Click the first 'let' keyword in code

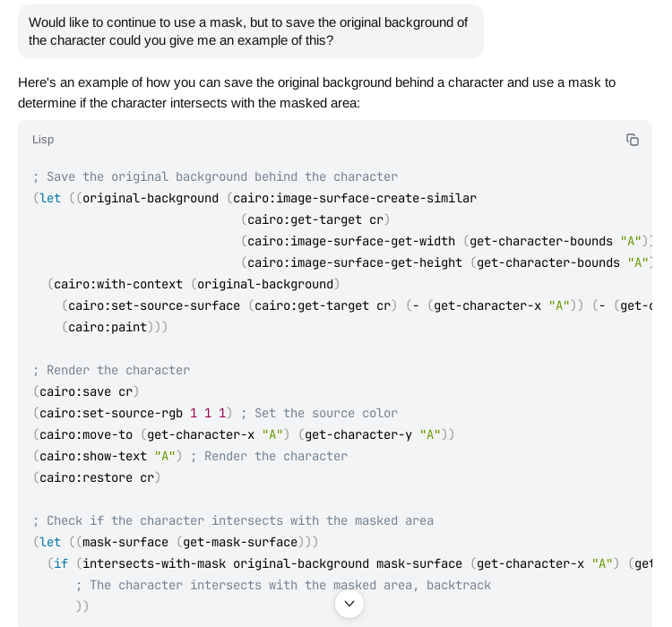[x=50, y=198]
